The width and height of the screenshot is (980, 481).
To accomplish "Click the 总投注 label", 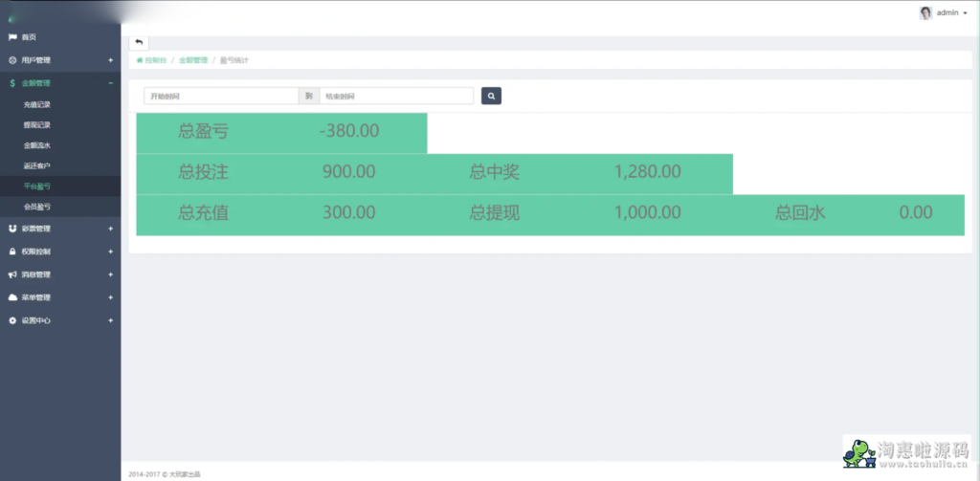I will pyautogui.click(x=203, y=172).
